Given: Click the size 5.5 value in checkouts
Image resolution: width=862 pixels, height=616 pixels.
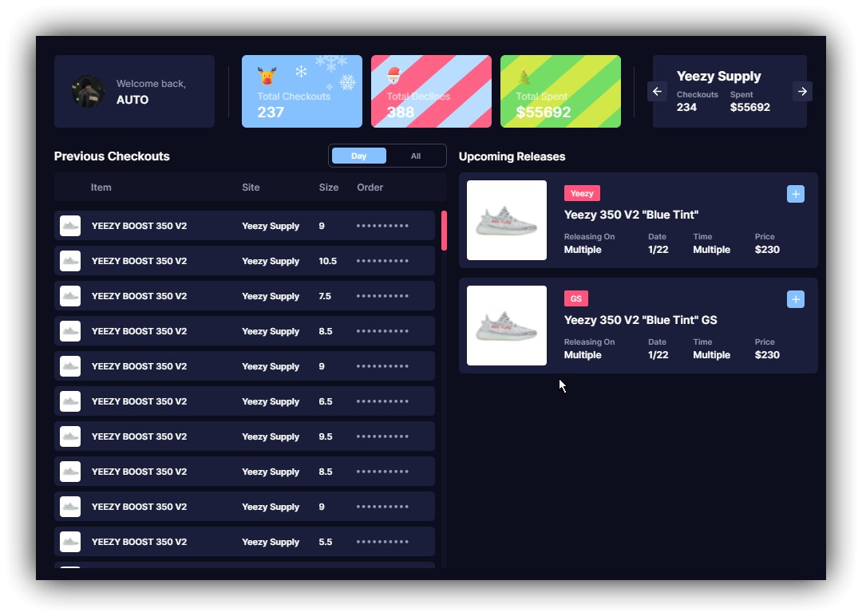Looking at the screenshot, I should [326, 543].
